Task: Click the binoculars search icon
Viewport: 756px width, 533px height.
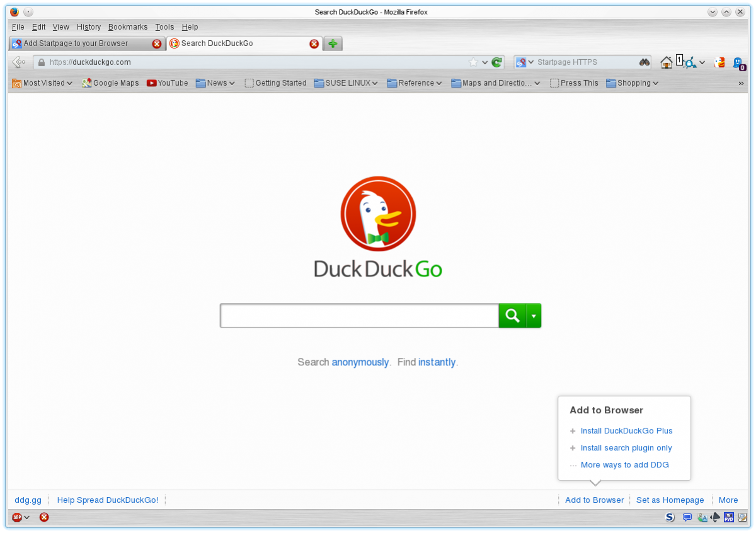Action: 644,62
